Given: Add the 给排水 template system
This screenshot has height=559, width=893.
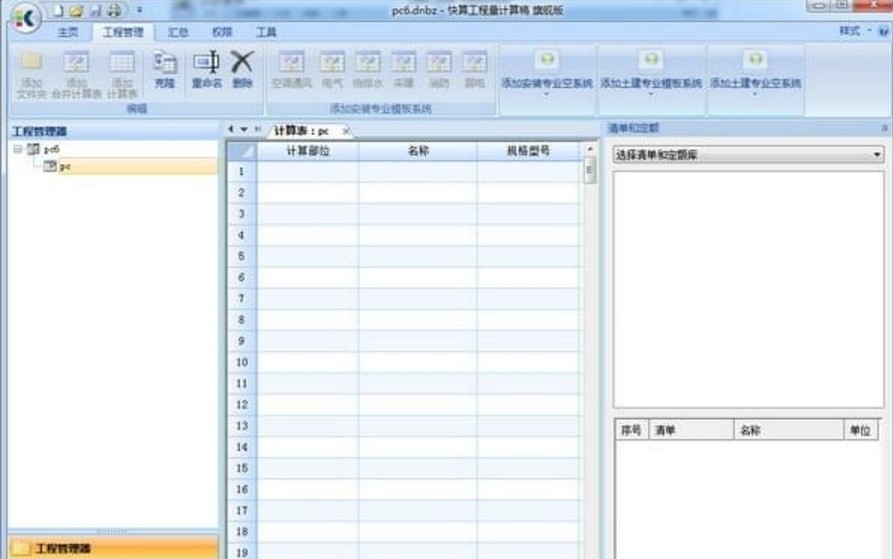Looking at the screenshot, I should tap(368, 69).
